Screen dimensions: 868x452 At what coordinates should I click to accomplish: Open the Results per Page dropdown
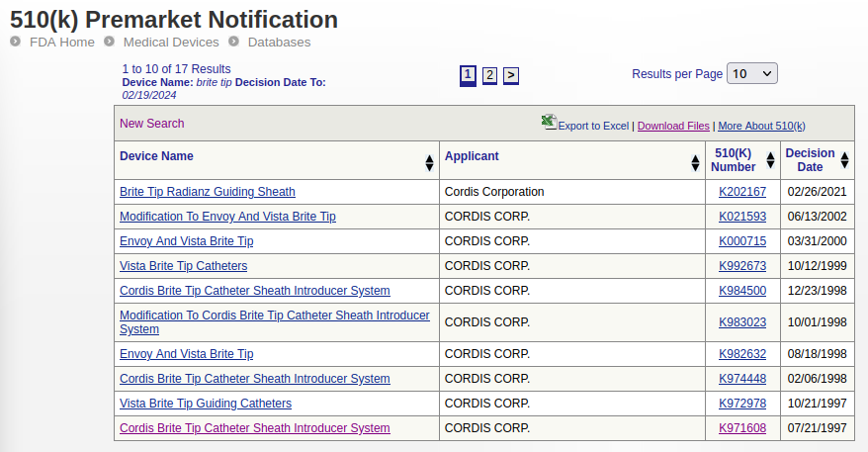pos(751,74)
